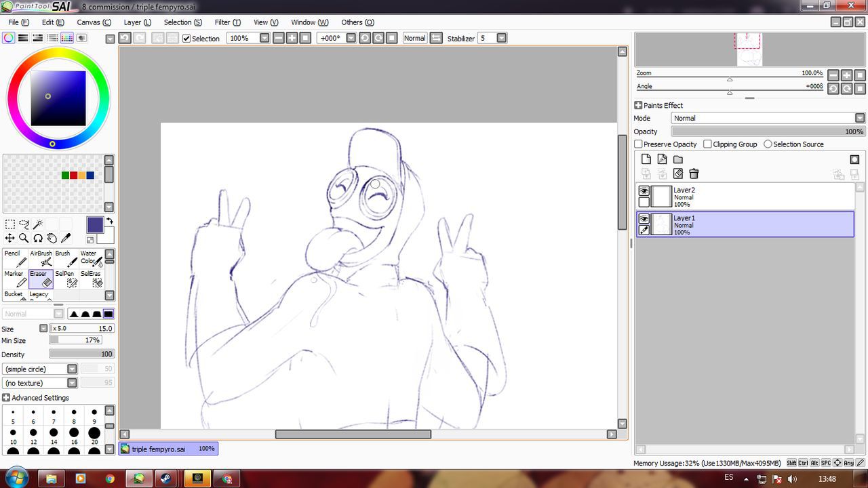The image size is (868, 488).
Task: Choose the lasso selection tool
Action: pos(24,224)
